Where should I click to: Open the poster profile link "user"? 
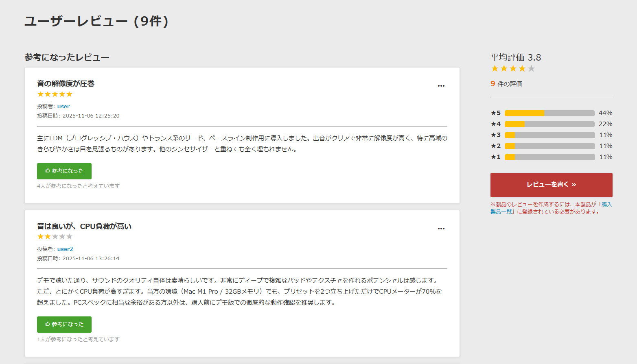coord(63,107)
